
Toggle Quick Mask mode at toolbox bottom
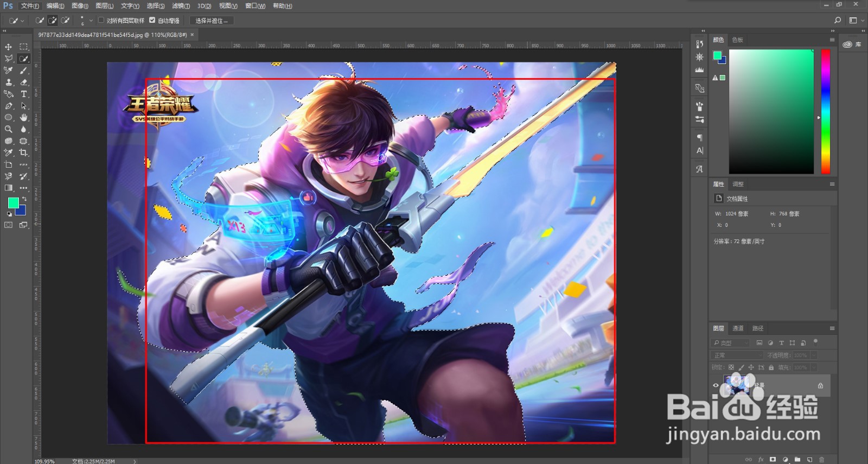tap(9, 225)
